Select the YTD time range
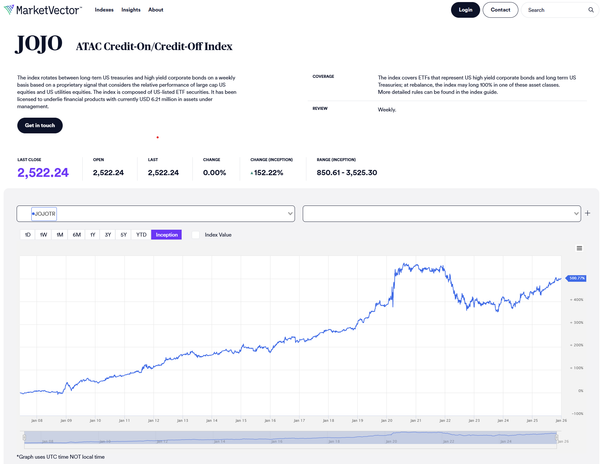 (x=141, y=235)
